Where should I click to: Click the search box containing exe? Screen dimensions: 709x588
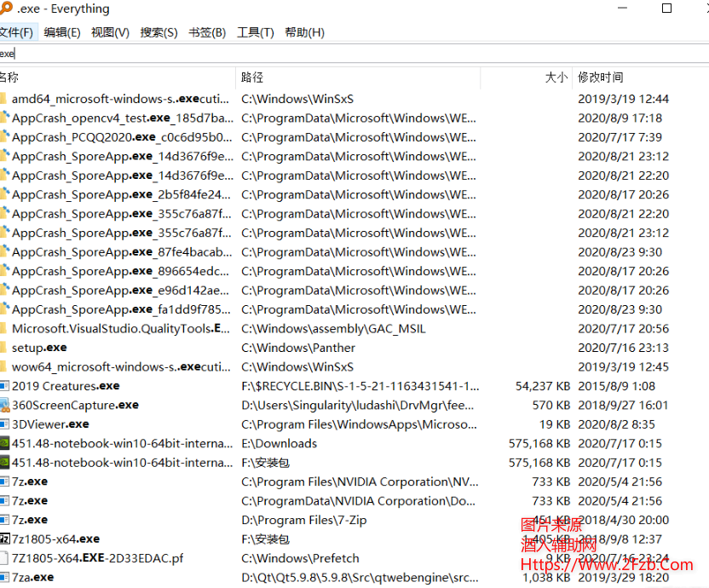tap(354, 54)
